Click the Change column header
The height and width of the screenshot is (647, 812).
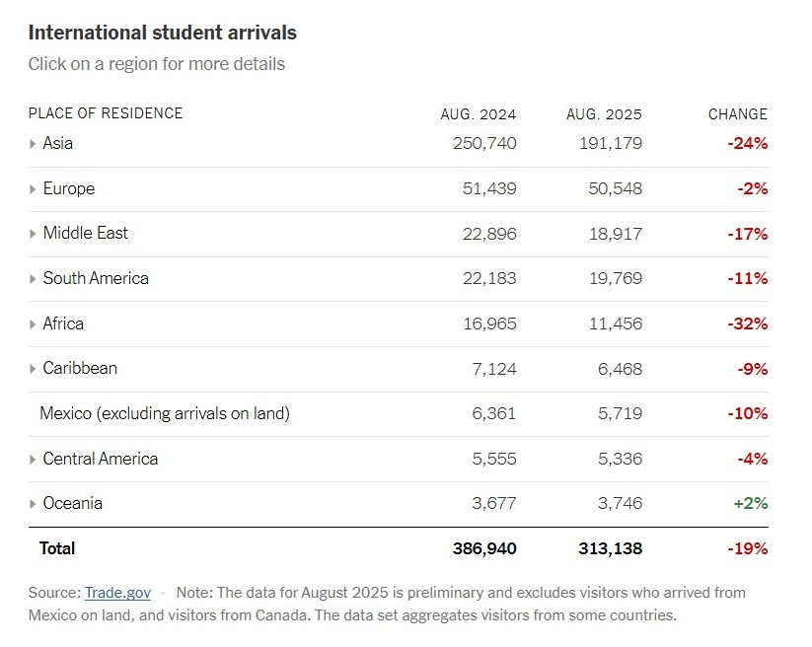[x=738, y=114]
